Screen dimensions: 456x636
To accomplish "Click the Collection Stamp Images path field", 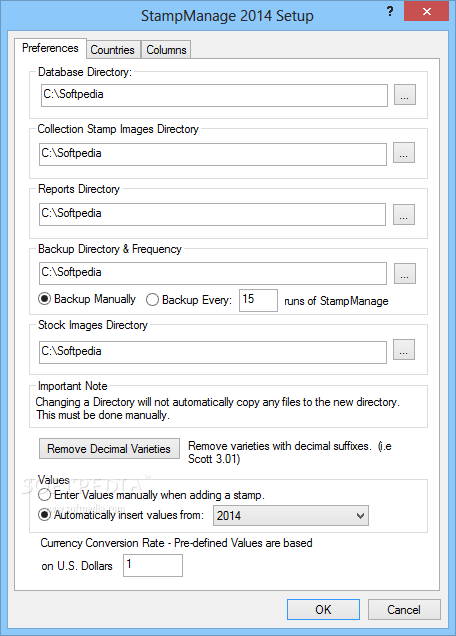I will pos(213,154).
